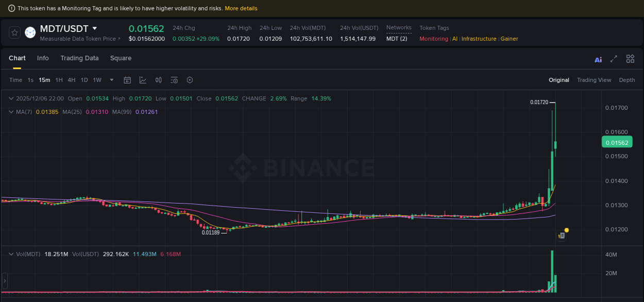This screenshot has width=644, height=302.
Task: Open the Info tab
Action: [43, 58]
